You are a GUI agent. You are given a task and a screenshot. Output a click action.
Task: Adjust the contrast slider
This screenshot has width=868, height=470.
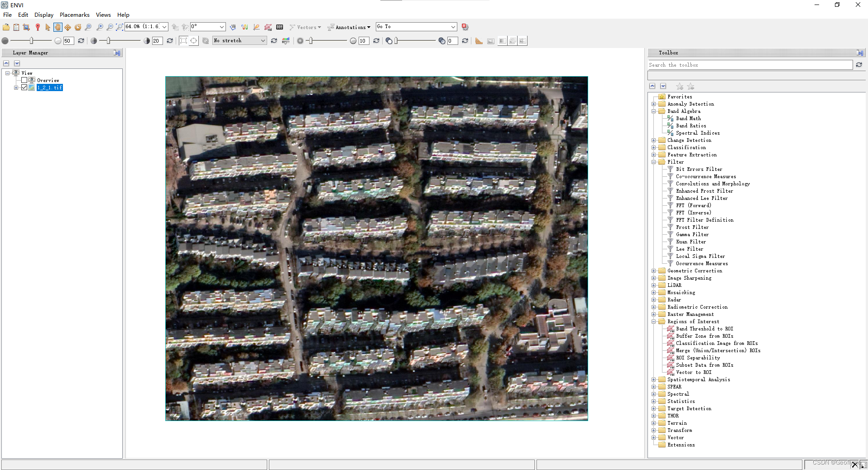click(108, 41)
